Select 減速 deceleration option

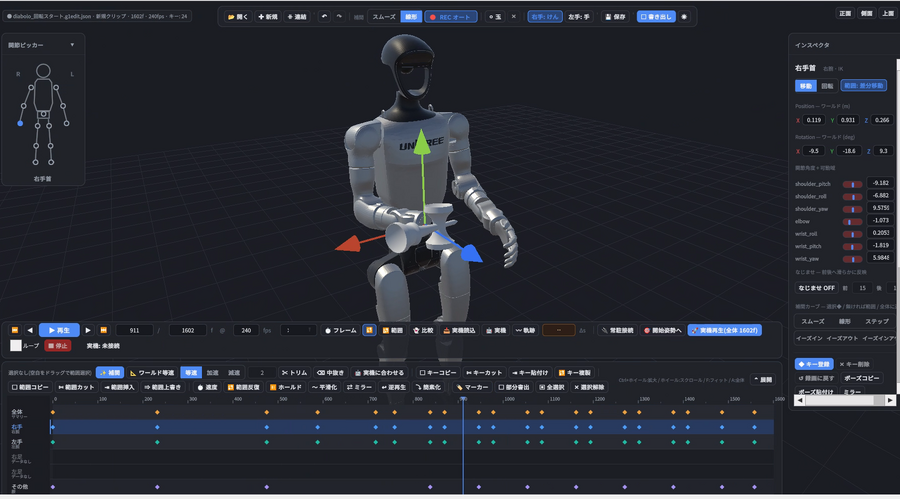coord(234,373)
